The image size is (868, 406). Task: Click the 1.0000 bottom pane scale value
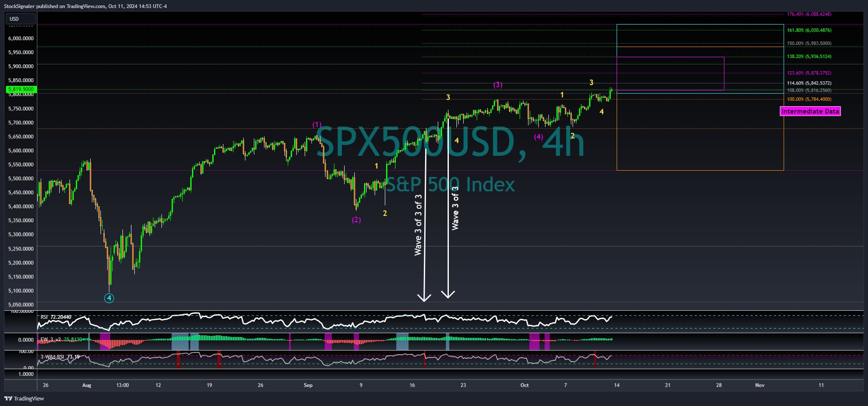(26, 374)
